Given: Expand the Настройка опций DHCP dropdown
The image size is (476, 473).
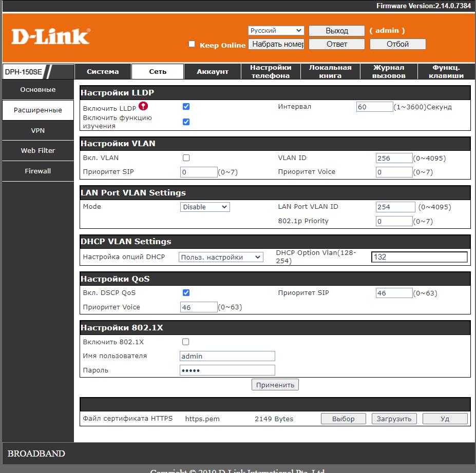Looking at the screenshot, I should (221, 257).
